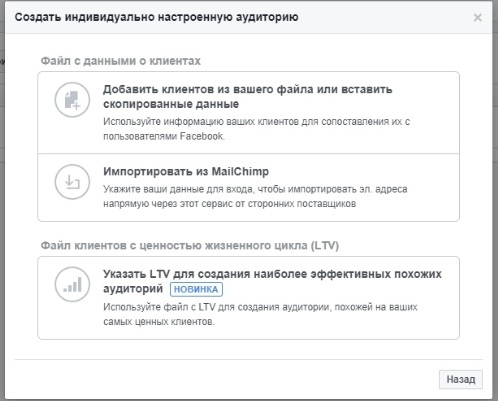Viewport: 498px width, 401px height.
Task: Click 'самых ценных клиентов' in the LTV description
Action: 158,322
